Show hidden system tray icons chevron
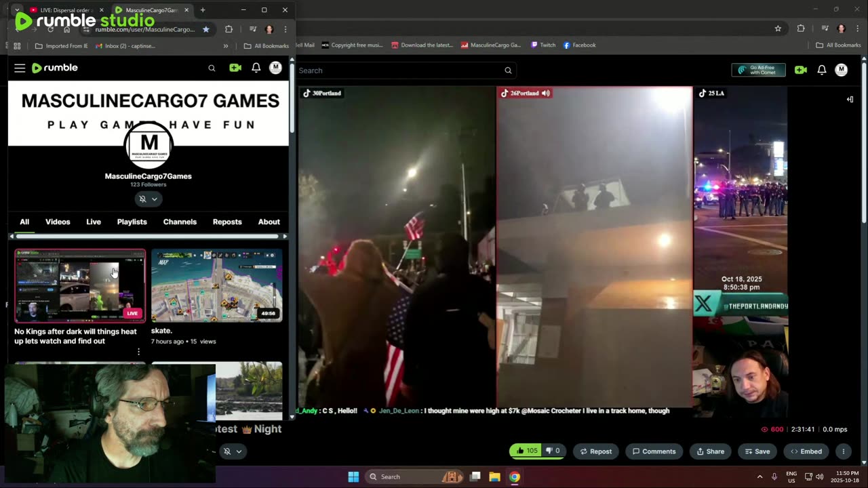Image resolution: width=868 pixels, height=488 pixels. (759, 476)
